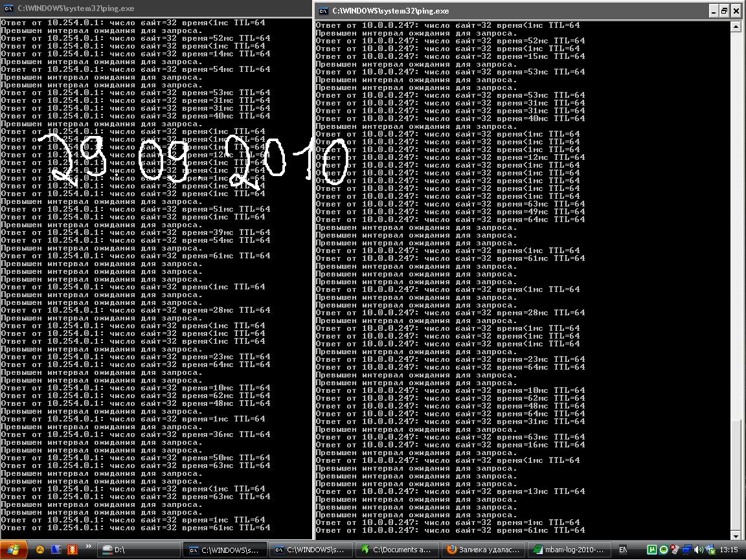The image size is (746, 560).
Task: Click the scrollbar thumb in right ping window
Action: pos(736,475)
